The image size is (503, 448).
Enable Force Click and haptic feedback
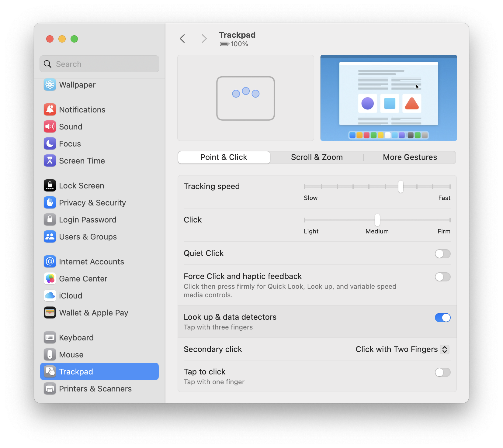[442, 277]
